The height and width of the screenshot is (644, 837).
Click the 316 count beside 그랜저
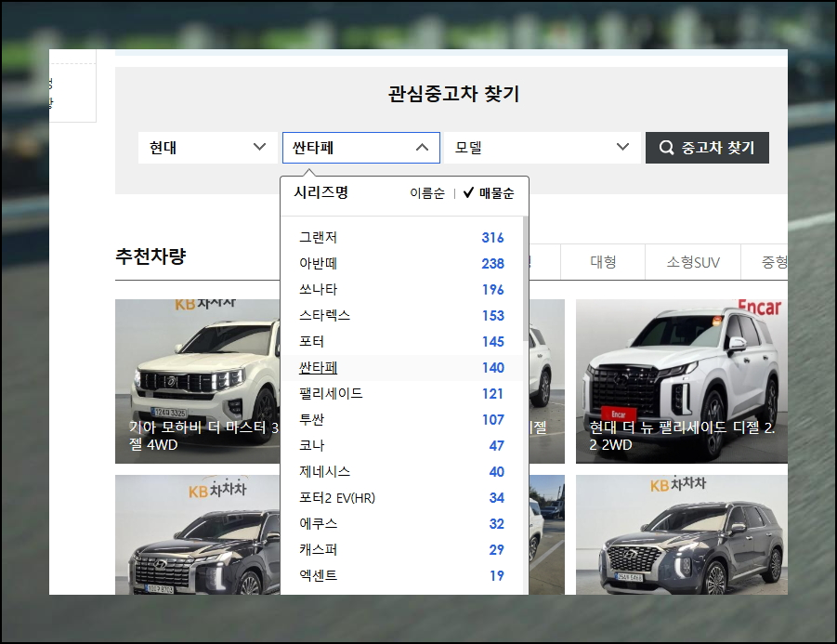point(492,238)
